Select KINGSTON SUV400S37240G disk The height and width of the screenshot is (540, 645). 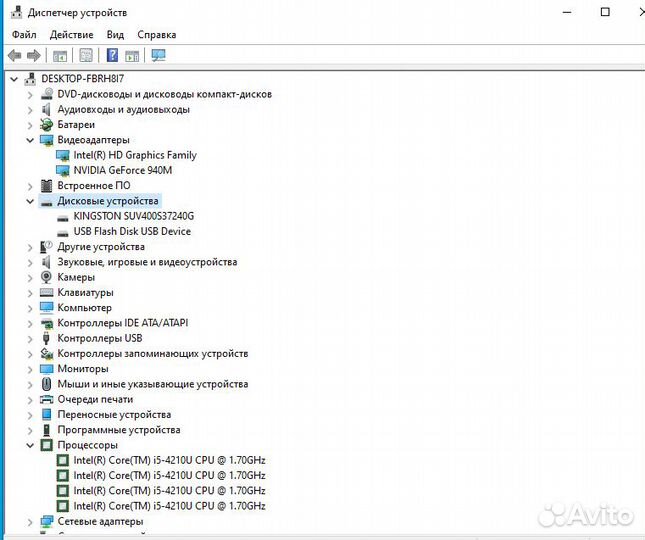coord(134,216)
